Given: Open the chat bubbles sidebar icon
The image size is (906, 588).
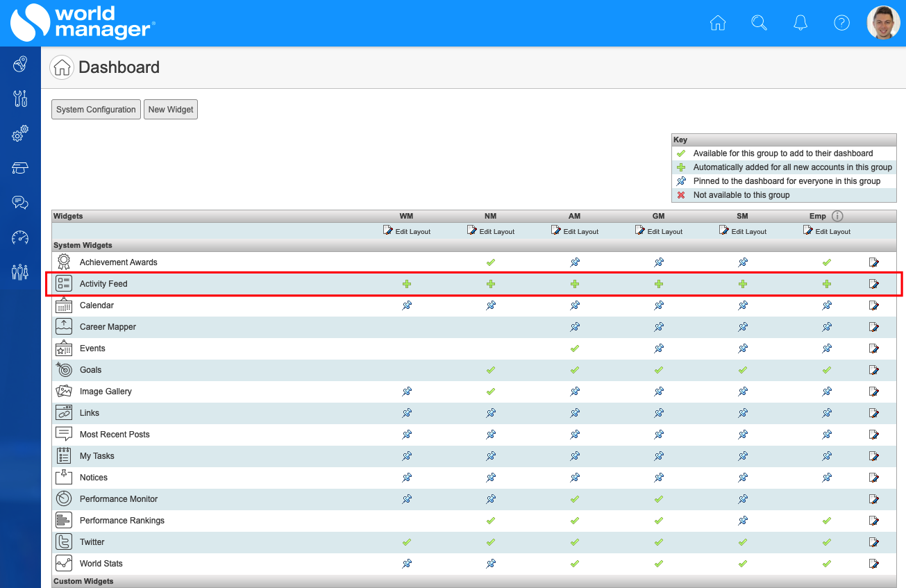Looking at the screenshot, I should 20,203.
